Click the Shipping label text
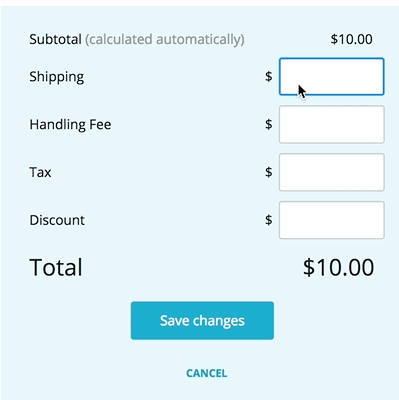This screenshot has width=399, height=400. point(57,77)
